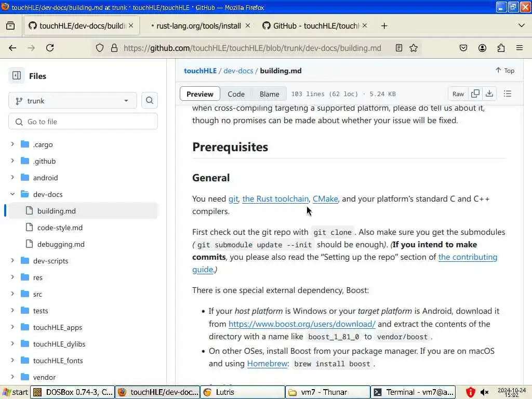Bookmark this page with the star
Viewport: 532px width, 399px height.
pos(413,48)
